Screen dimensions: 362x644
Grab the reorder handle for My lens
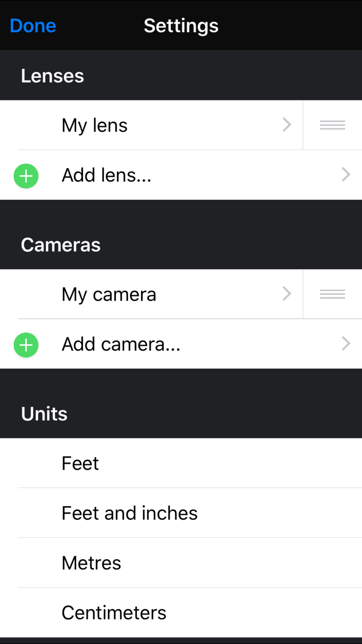click(x=332, y=125)
